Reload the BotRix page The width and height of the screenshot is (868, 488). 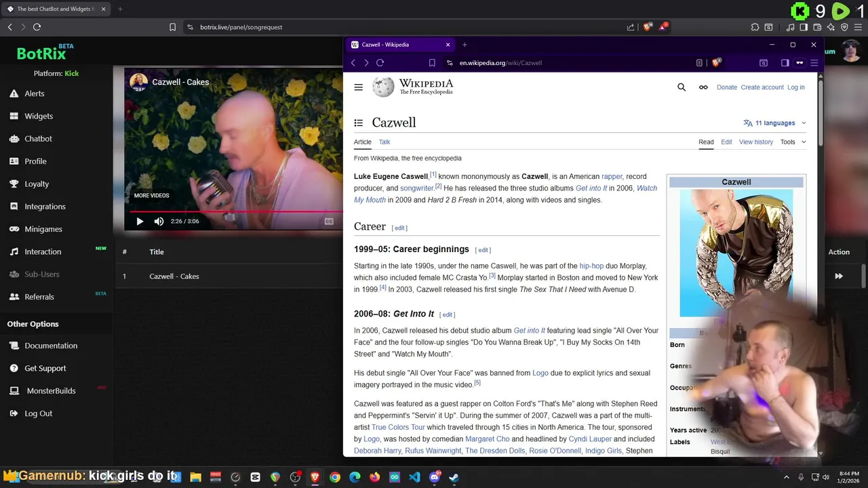tap(37, 27)
